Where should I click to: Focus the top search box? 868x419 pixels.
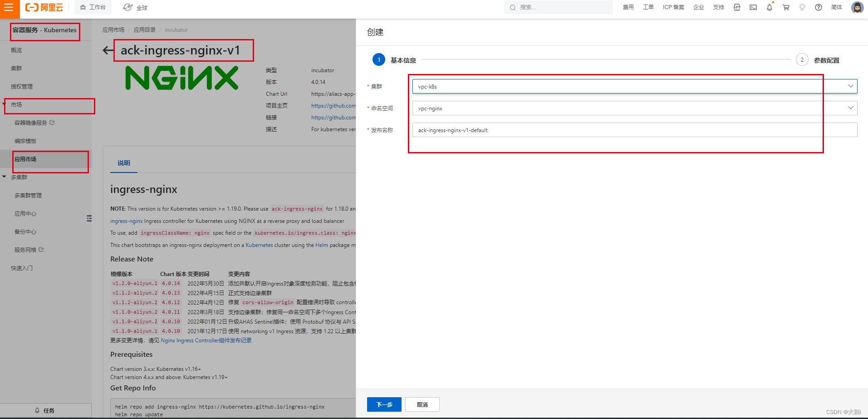(558, 7)
